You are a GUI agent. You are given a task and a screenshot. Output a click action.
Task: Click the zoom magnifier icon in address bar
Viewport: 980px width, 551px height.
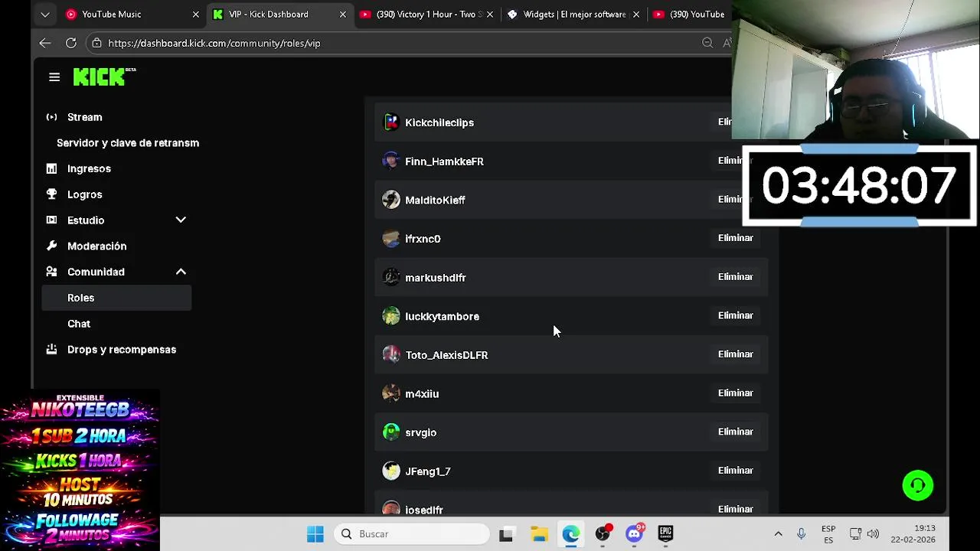point(707,43)
